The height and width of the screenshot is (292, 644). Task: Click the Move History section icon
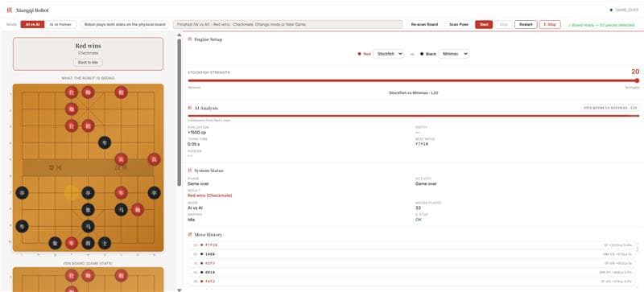190,235
